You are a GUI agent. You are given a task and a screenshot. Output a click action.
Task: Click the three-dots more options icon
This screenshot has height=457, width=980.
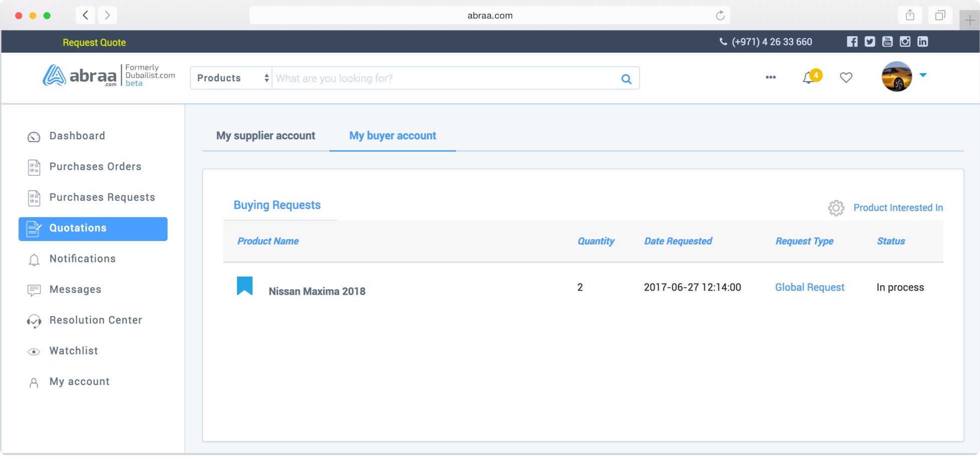771,77
